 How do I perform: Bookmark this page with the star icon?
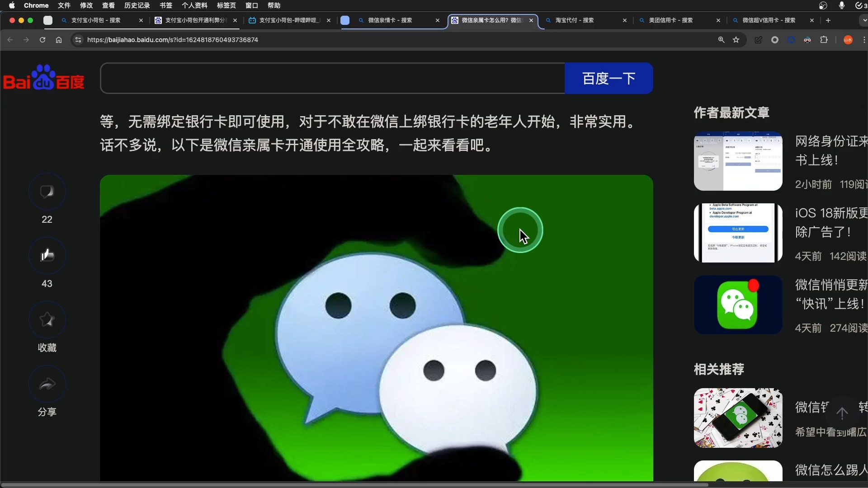(737, 40)
